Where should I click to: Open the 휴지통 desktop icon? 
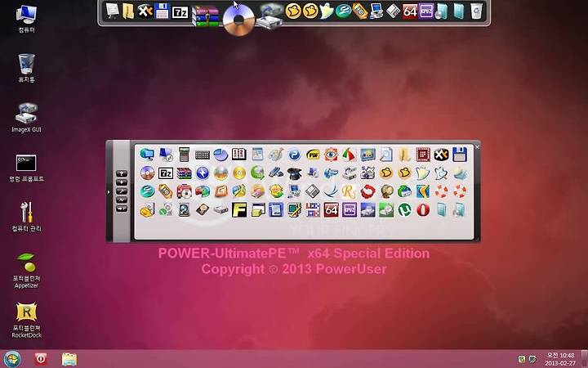[x=26, y=68]
